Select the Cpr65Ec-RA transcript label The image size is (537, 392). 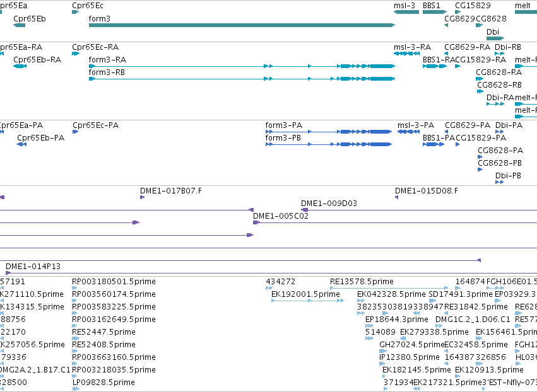click(95, 47)
